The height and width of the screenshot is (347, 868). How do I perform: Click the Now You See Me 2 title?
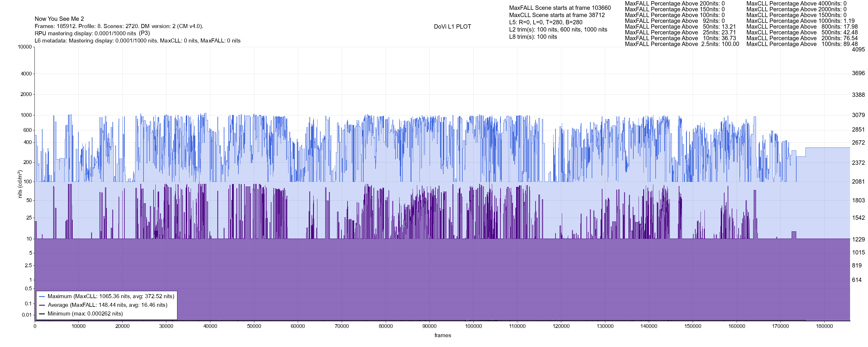59,19
